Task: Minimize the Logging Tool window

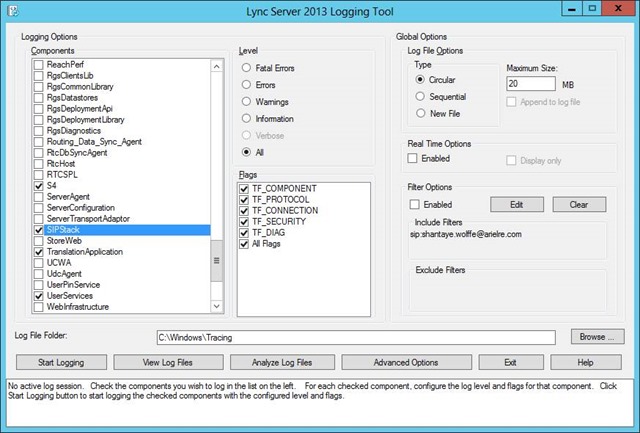Action: pyautogui.click(x=572, y=9)
